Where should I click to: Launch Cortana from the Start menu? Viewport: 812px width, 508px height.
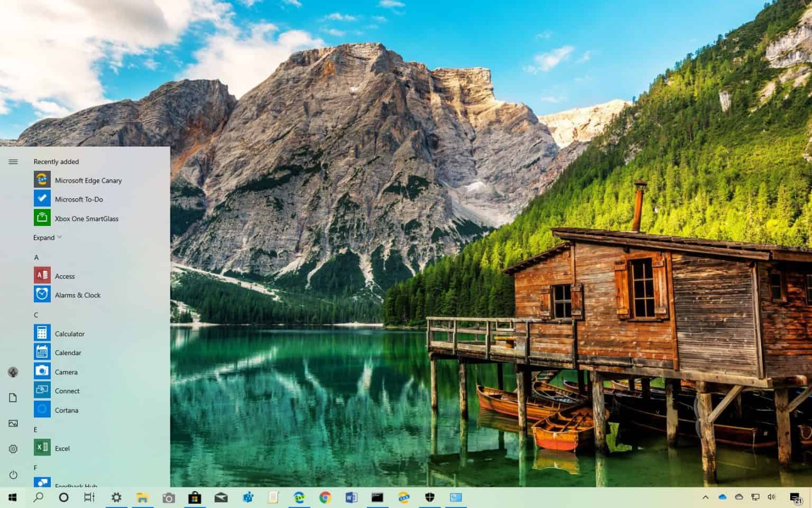coord(66,410)
